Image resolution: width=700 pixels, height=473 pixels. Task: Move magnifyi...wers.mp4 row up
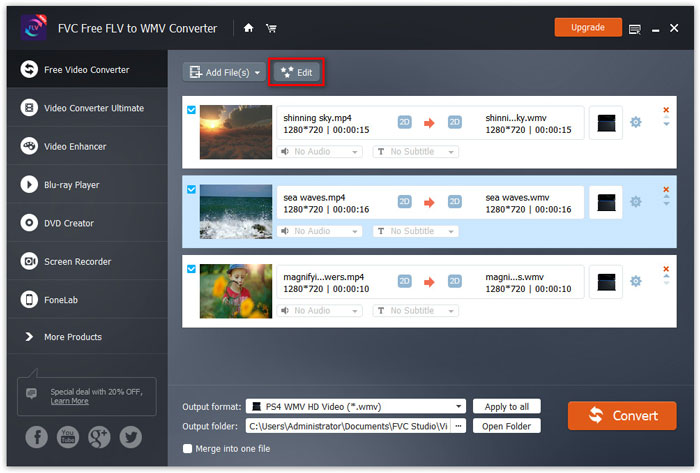(x=666, y=276)
